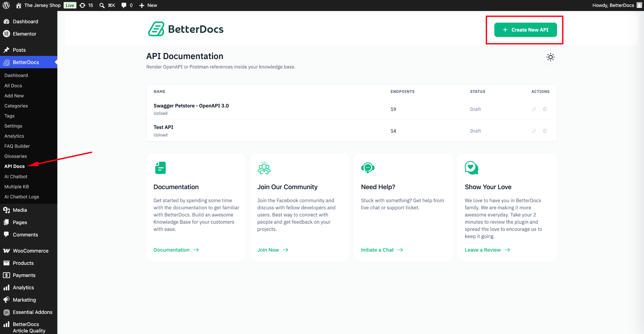This screenshot has height=334, width=644.
Task: Open WooCommerce Analytics in sidebar
Action: 23,287
